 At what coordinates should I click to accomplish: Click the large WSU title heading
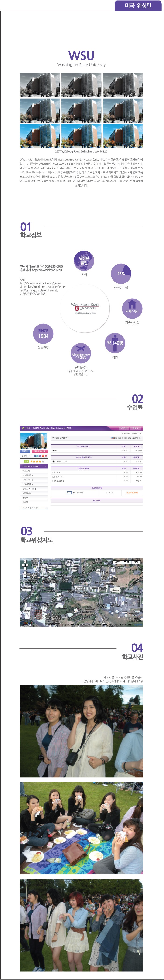(x=81, y=56)
